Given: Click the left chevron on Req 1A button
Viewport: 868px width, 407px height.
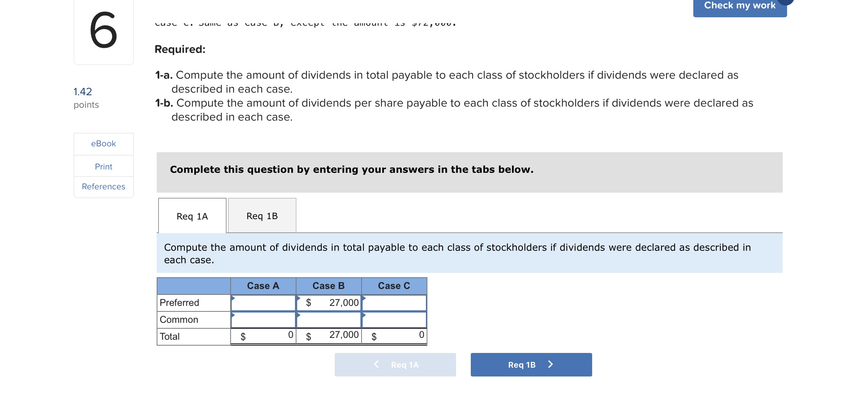Looking at the screenshot, I should 376,364.
